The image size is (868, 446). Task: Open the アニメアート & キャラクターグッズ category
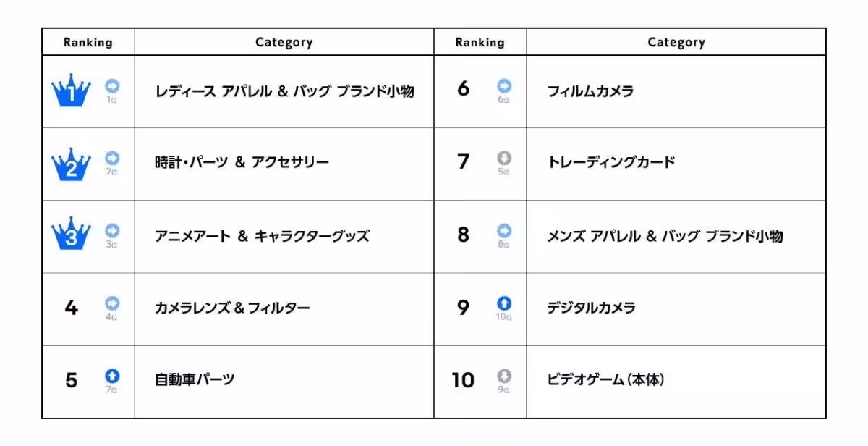pyautogui.click(x=262, y=236)
